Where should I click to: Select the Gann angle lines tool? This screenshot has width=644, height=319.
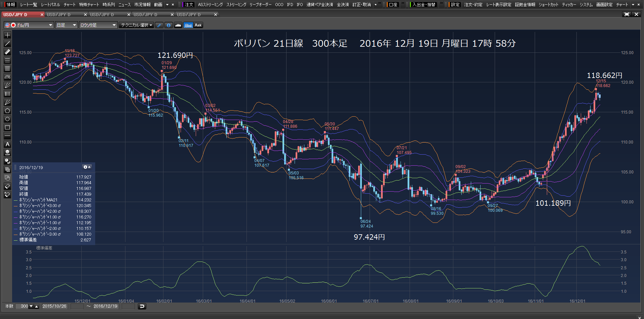click(x=7, y=102)
